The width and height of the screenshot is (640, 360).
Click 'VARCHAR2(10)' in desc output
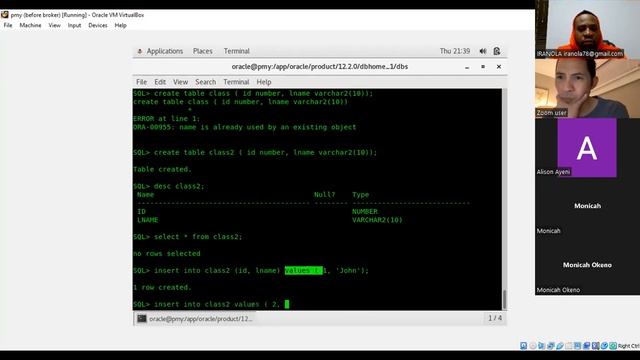[377, 220]
